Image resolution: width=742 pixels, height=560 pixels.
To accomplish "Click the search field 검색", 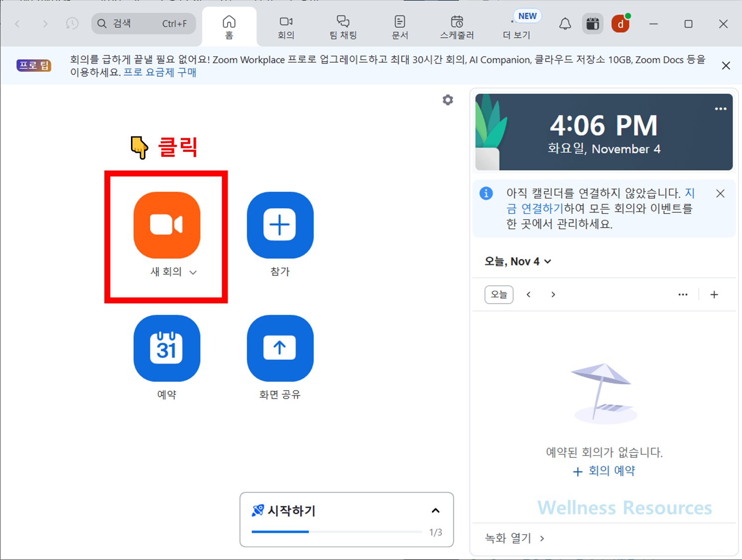I will click(x=143, y=23).
